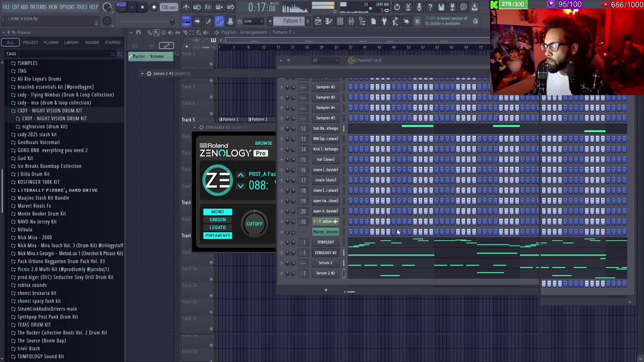
Task: Mute the Sampler #2 channel
Action: click(282, 87)
